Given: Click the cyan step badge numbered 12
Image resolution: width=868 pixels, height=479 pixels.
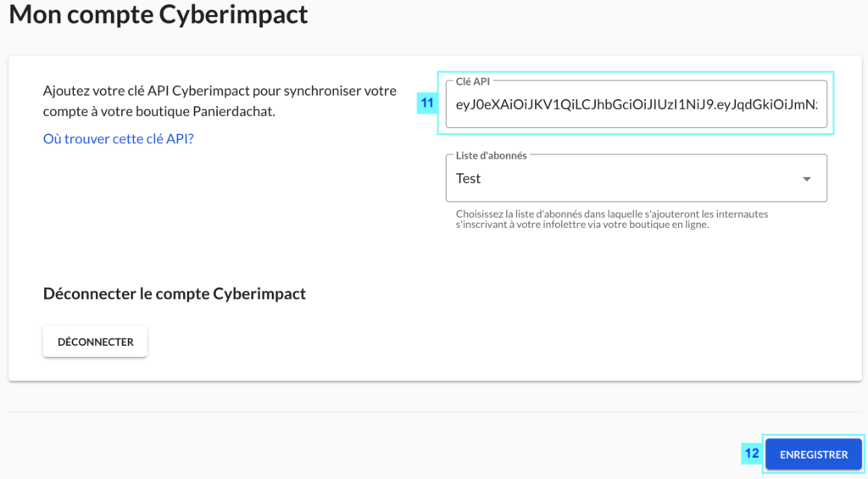Looking at the screenshot, I should coord(751,454).
